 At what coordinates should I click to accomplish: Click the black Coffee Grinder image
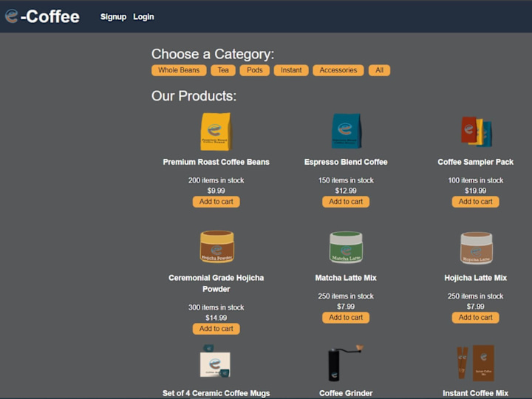point(345,363)
